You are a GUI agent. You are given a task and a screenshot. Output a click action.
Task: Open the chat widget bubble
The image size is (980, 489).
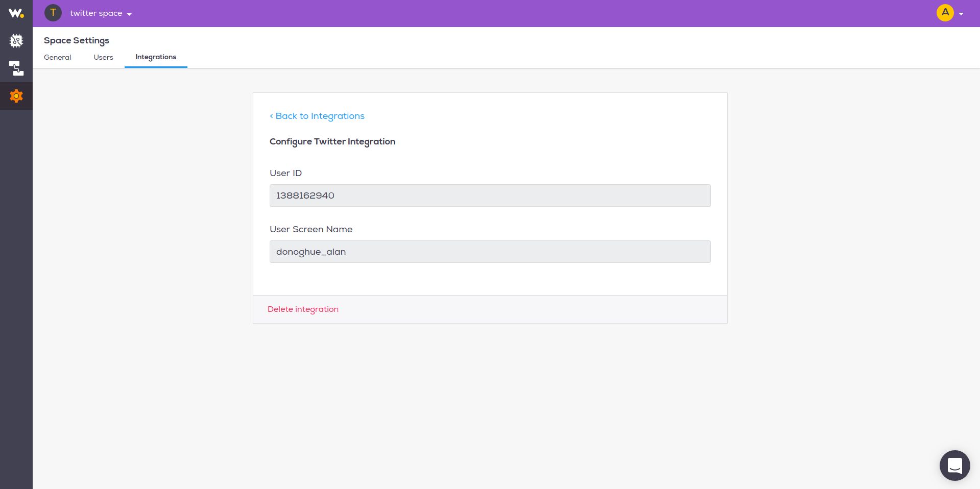[955, 466]
